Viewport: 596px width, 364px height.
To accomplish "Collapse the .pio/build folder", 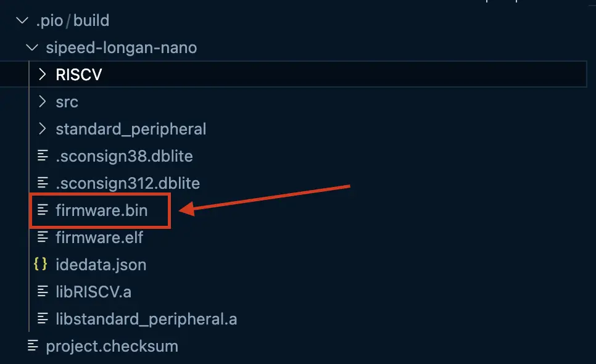I will (x=23, y=20).
